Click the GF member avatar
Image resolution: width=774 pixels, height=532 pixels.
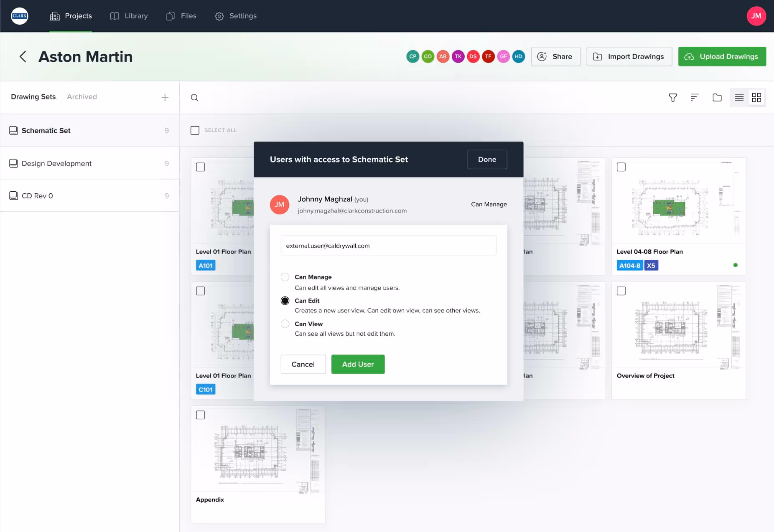503,56
